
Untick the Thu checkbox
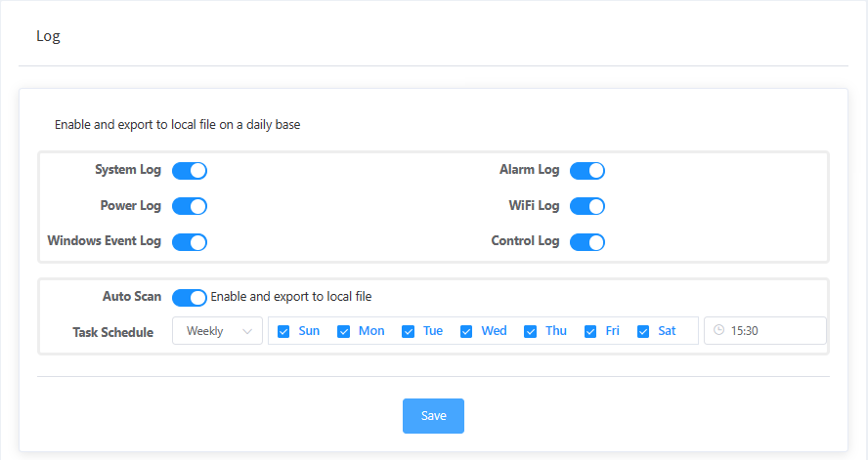[531, 331]
